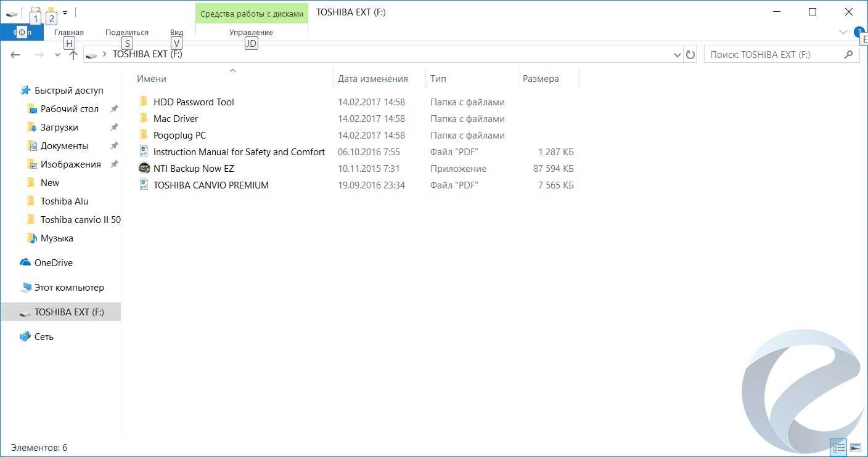868x457 pixels.
Task: Click the Этот компьютер computer icon
Action: coord(25,288)
